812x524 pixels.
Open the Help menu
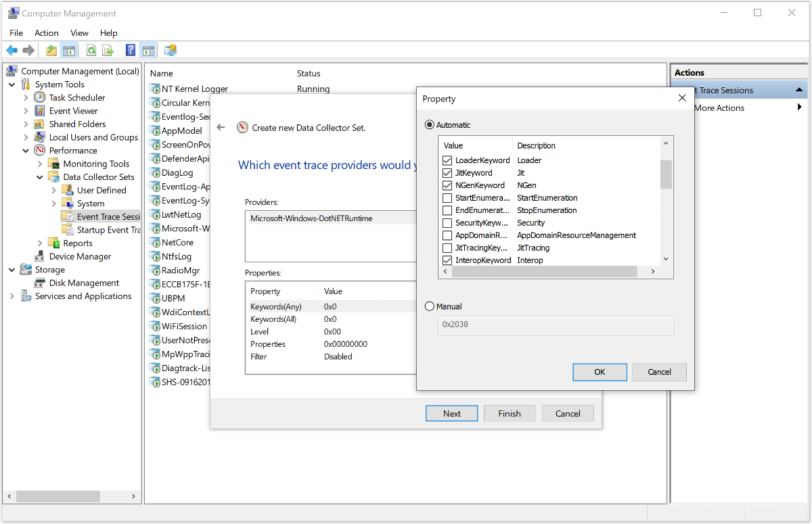click(x=108, y=32)
